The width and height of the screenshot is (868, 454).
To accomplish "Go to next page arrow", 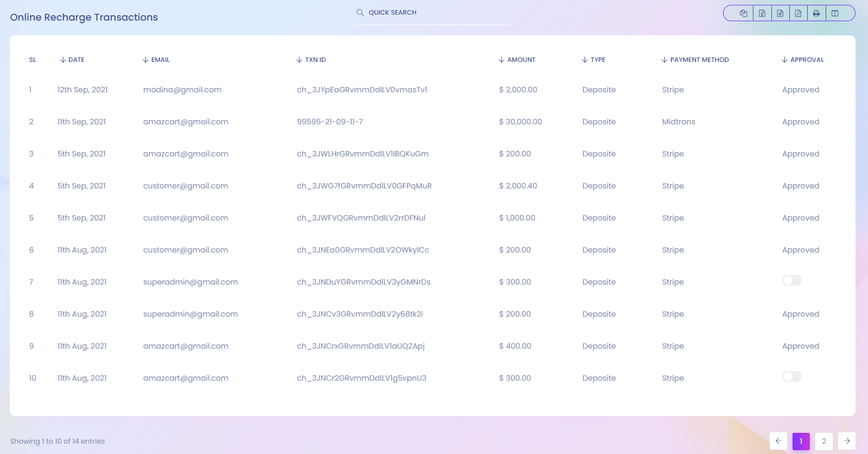I will (x=846, y=441).
